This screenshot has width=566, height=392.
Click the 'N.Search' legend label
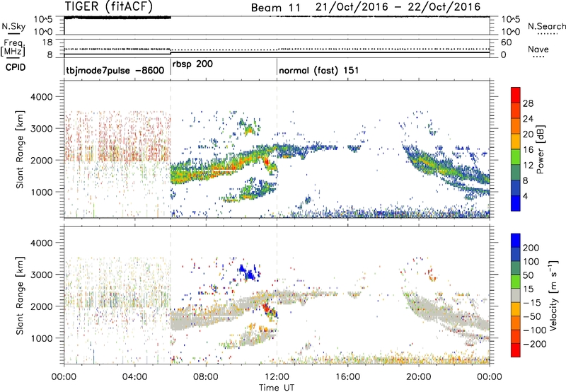coord(546,26)
